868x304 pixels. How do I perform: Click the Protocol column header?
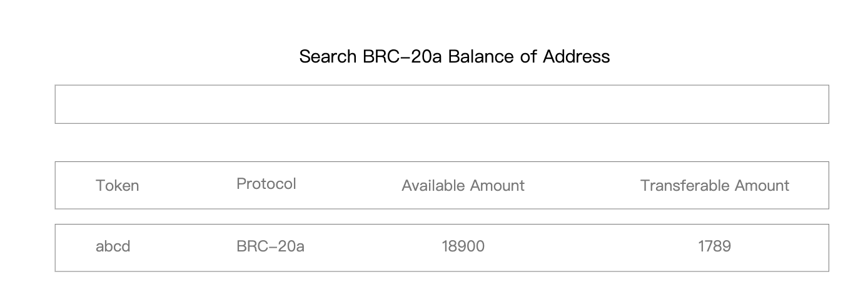[x=266, y=184]
